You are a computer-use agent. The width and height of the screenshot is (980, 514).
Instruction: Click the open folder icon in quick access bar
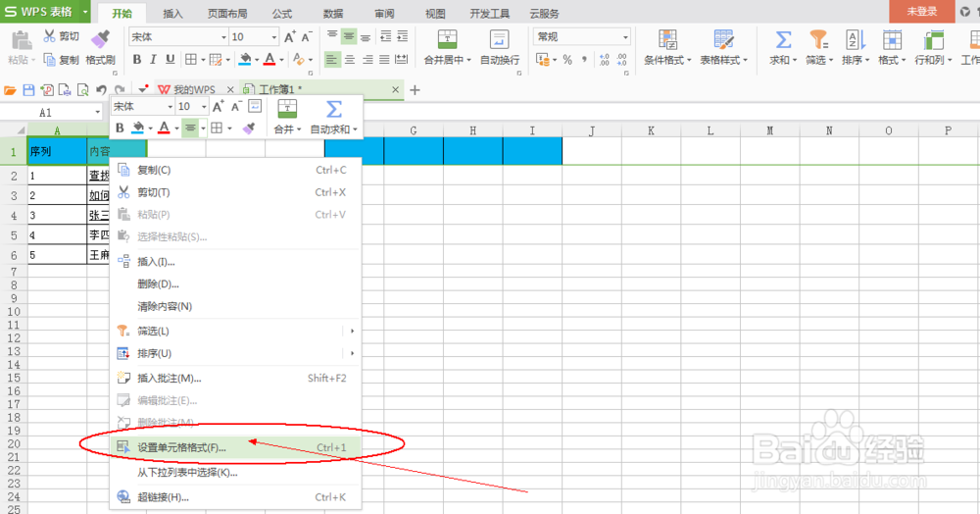[x=10, y=90]
